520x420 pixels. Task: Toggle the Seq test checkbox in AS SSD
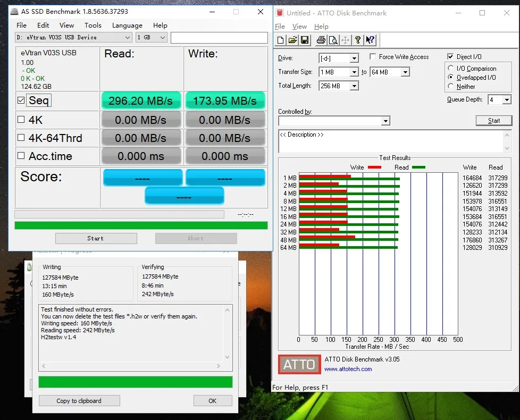(21, 100)
